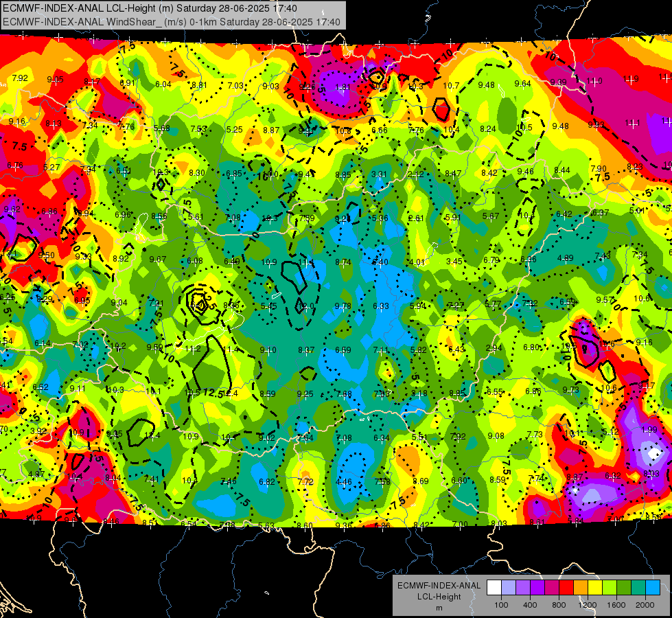Click the dark green legend swatch

point(624,588)
